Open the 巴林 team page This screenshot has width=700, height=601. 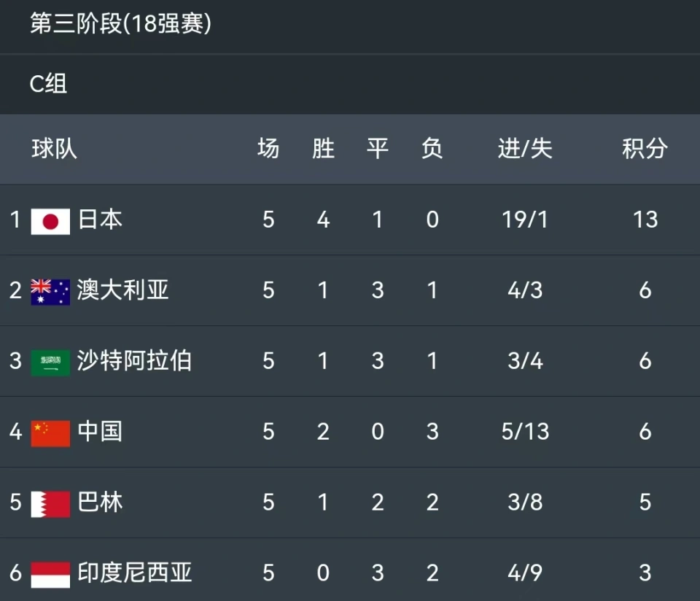(100, 502)
